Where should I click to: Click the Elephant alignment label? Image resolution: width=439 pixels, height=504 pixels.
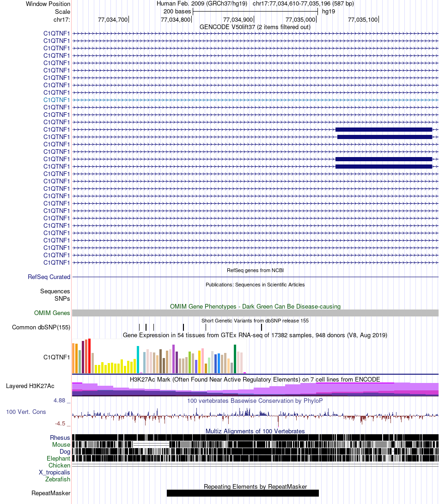[x=58, y=458]
